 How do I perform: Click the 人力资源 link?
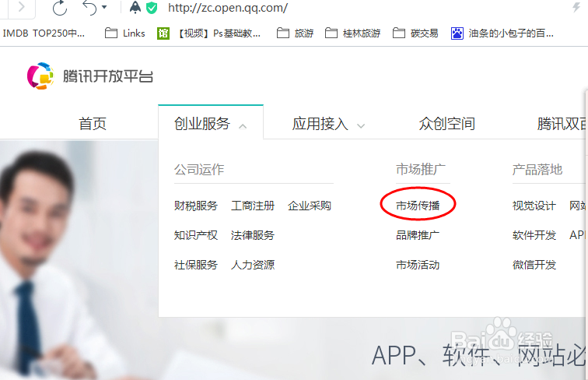(253, 265)
